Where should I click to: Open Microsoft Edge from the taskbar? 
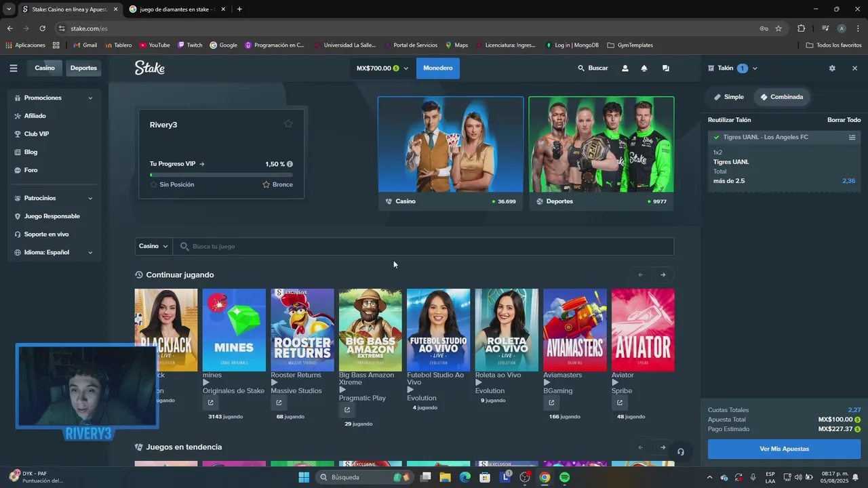pyautogui.click(x=465, y=477)
